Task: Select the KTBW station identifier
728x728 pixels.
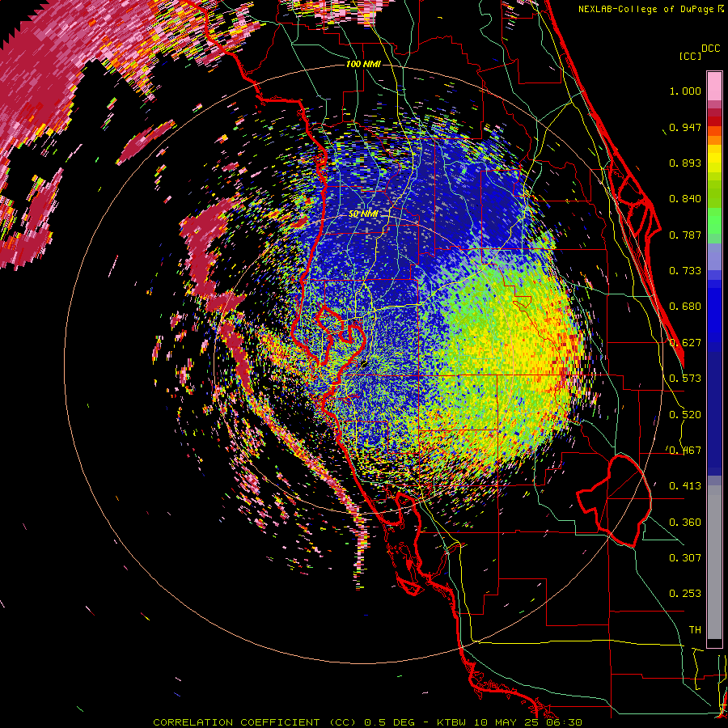Action: (x=453, y=722)
